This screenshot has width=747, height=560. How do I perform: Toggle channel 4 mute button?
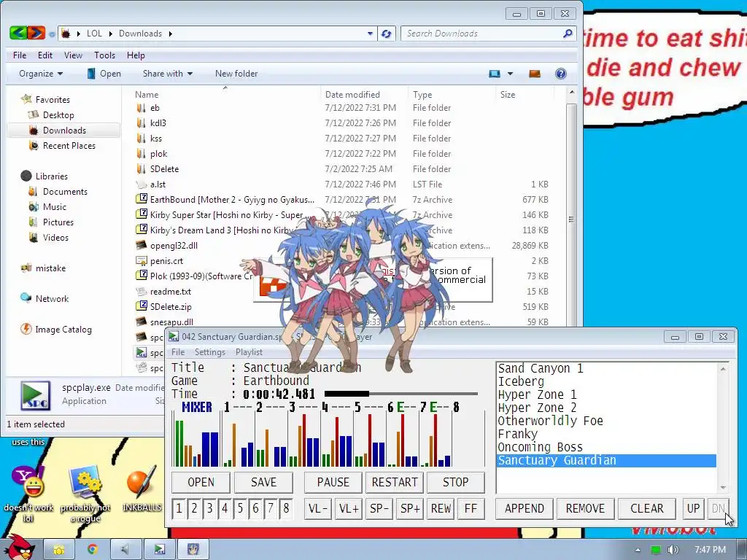[x=225, y=508]
